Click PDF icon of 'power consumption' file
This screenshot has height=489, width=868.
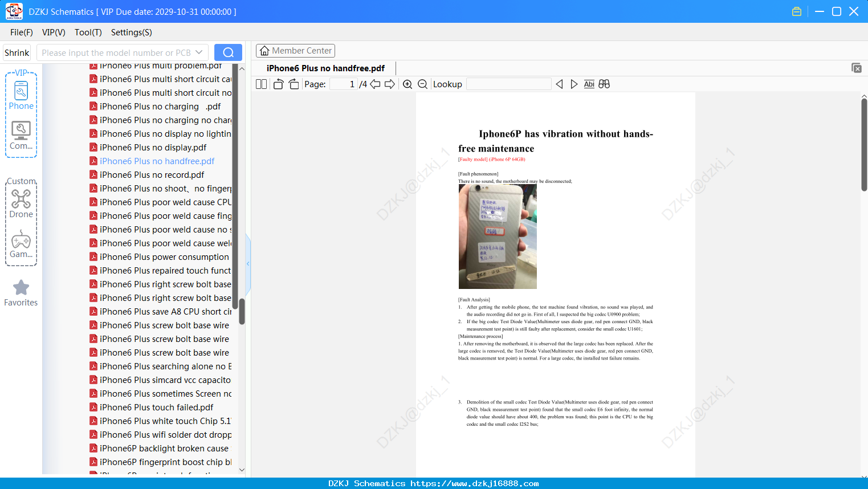[93, 257]
